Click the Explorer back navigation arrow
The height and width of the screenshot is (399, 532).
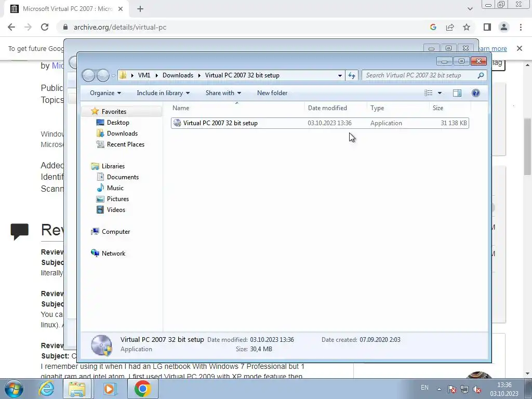[88, 75]
